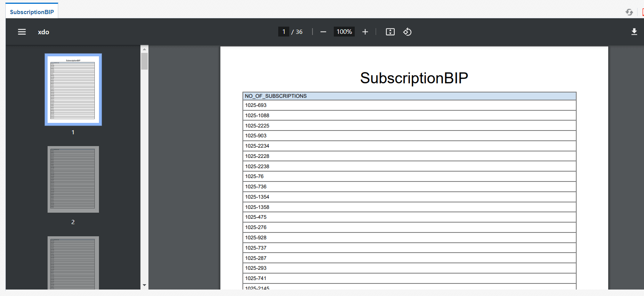The image size is (644, 296).
Task: Download the PDF report
Action: [634, 32]
